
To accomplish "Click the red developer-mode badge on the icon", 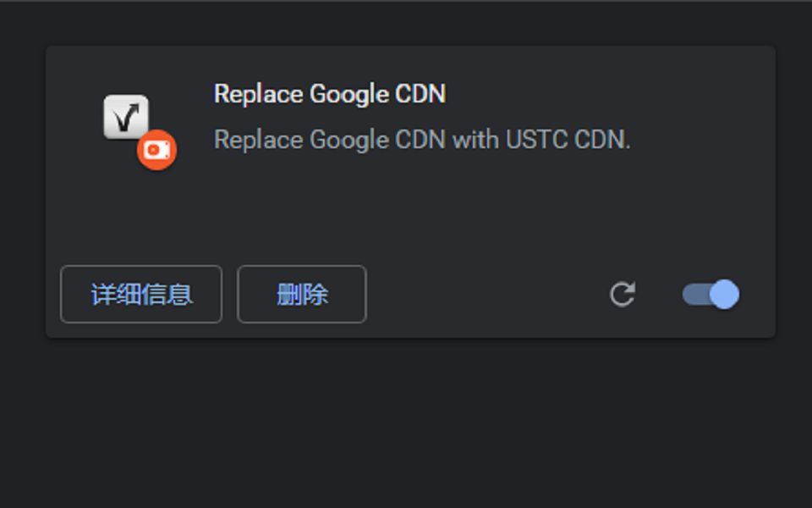I will tap(156, 150).
